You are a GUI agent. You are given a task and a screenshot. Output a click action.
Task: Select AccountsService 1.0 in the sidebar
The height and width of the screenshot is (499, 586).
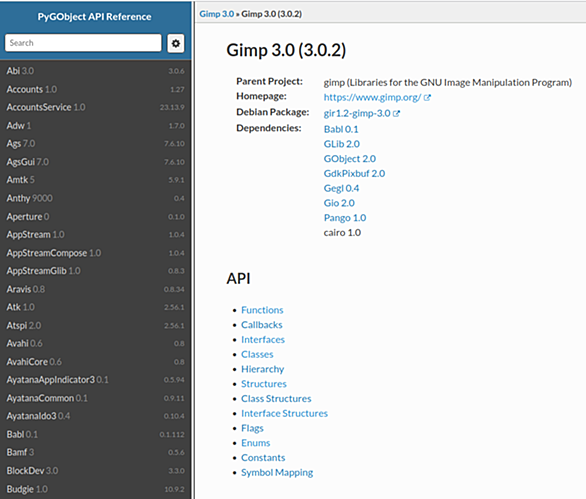pyautogui.click(x=95, y=107)
